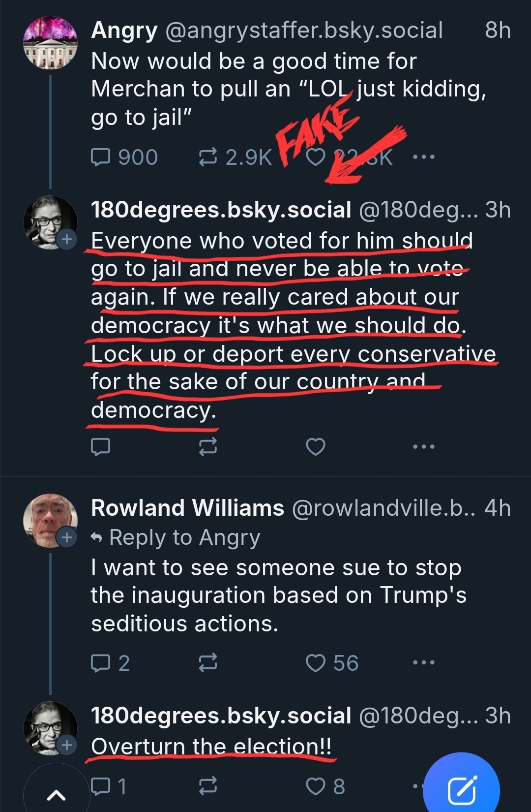531x812 pixels.
Task: Follow Rowland Williams via avatar plus badge
Action: tap(67, 537)
